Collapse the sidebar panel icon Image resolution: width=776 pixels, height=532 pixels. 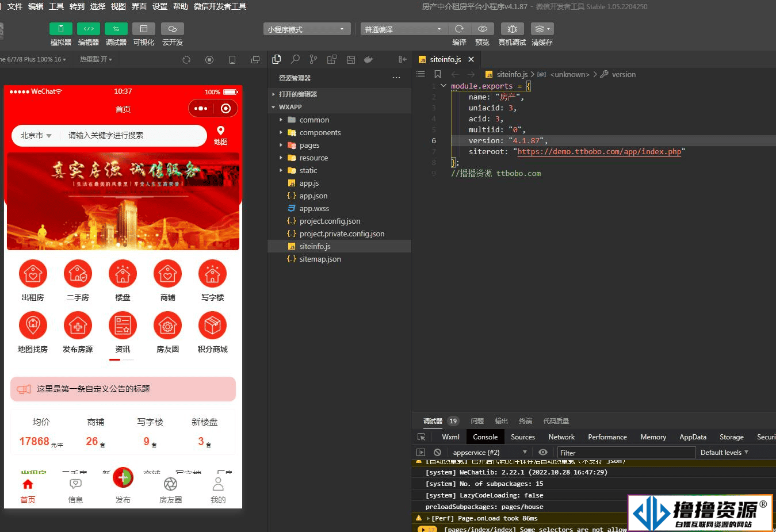pyautogui.click(x=403, y=59)
